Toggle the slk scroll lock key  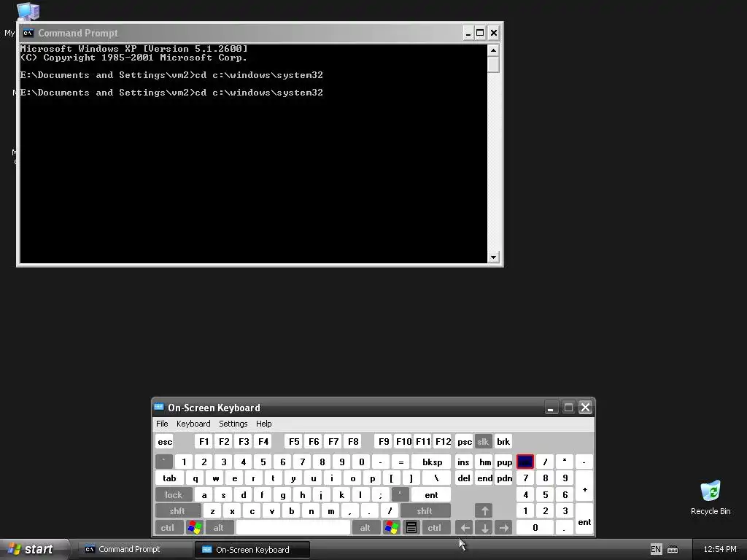[483, 442]
